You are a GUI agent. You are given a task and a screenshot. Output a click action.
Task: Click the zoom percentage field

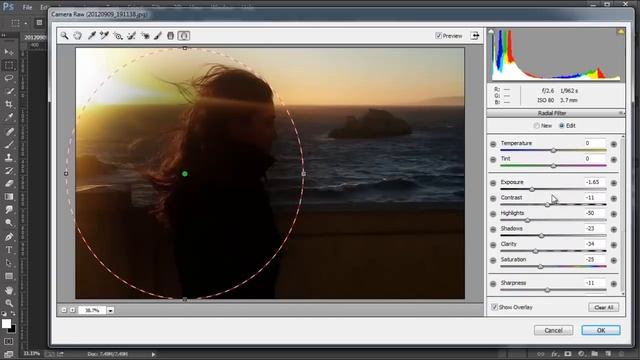92,310
